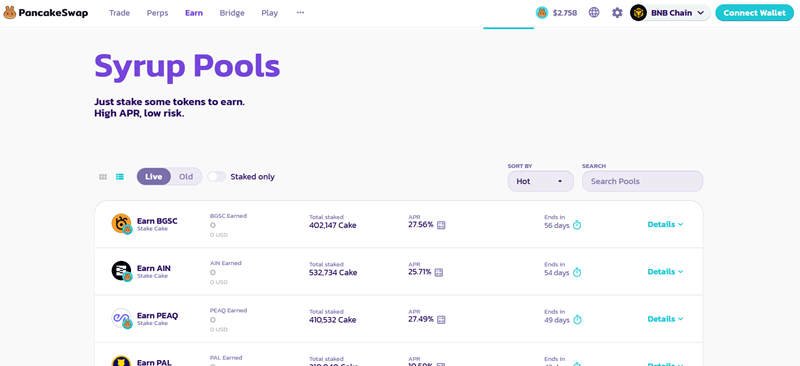The width and height of the screenshot is (800, 366).
Task: Click the BGSC token icon
Action: point(121,224)
